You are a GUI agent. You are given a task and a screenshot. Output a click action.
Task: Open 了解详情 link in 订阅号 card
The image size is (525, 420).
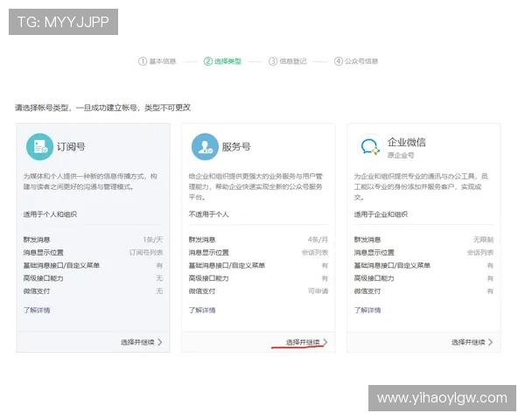tap(37, 310)
